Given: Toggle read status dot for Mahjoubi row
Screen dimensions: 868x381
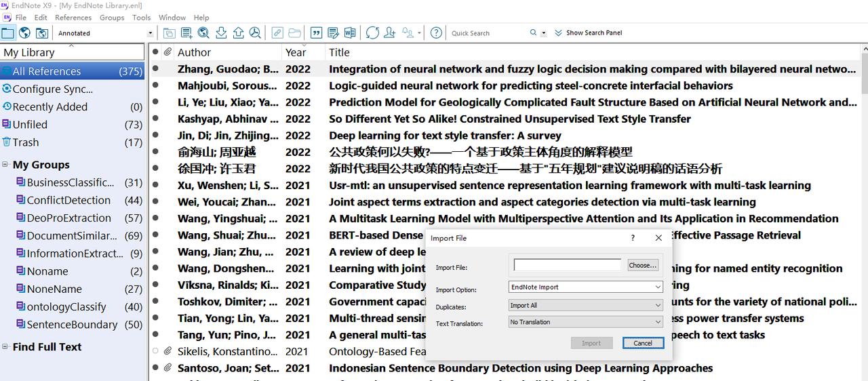Looking at the screenshot, I should pyautogui.click(x=155, y=85).
